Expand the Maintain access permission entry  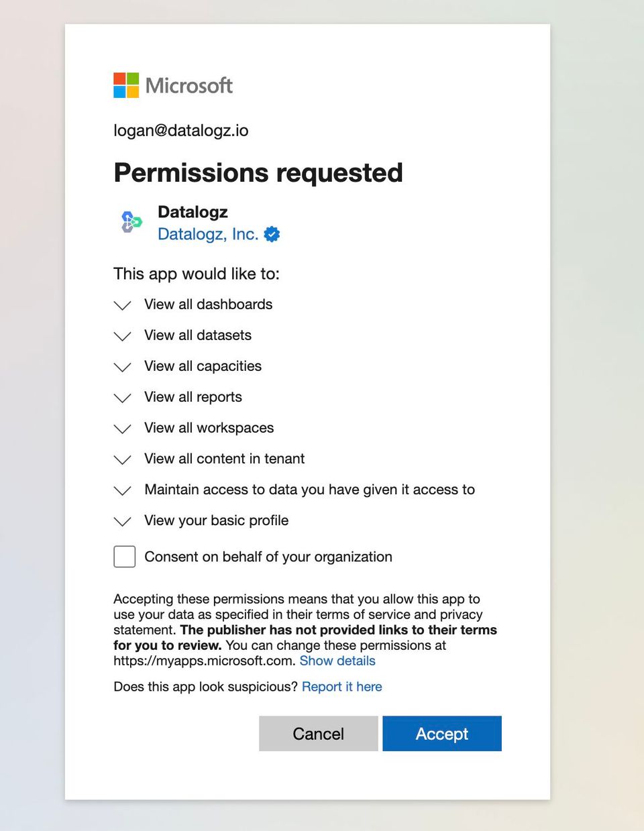tap(121, 490)
